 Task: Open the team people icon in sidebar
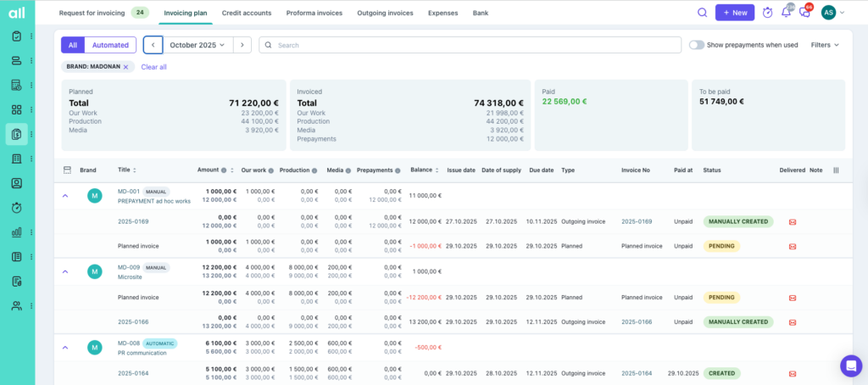pos(16,306)
